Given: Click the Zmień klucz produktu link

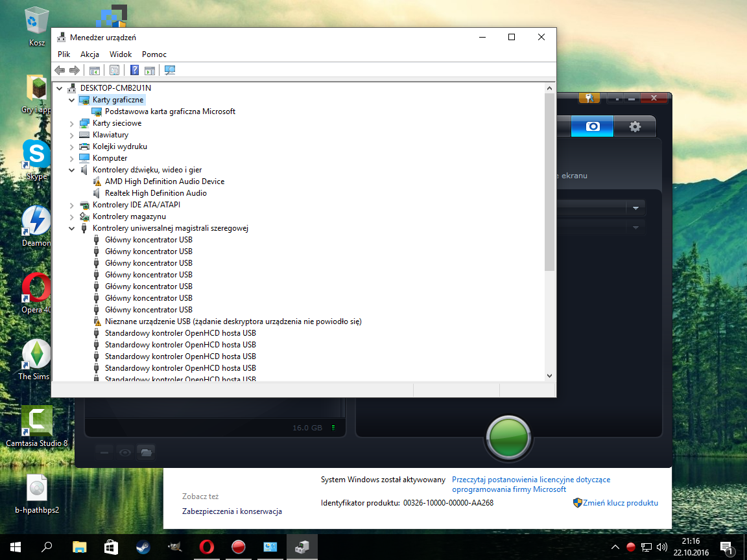Looking at the screenshot, I should pyautogui.click(x=620, y=503).
